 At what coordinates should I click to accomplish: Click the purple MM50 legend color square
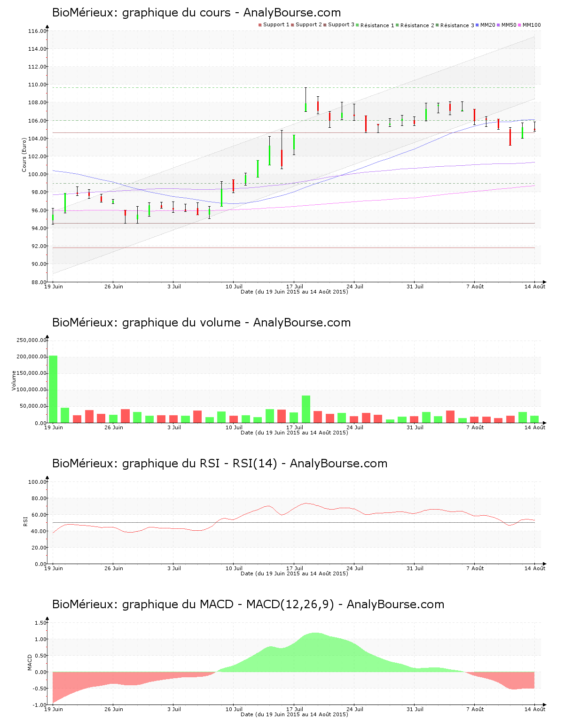499,25
